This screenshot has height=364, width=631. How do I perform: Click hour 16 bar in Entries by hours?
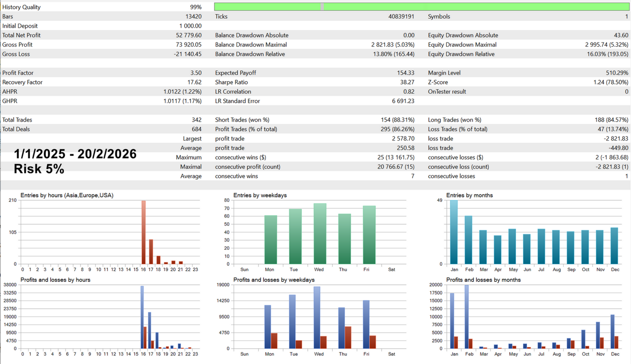pos(143,232)
